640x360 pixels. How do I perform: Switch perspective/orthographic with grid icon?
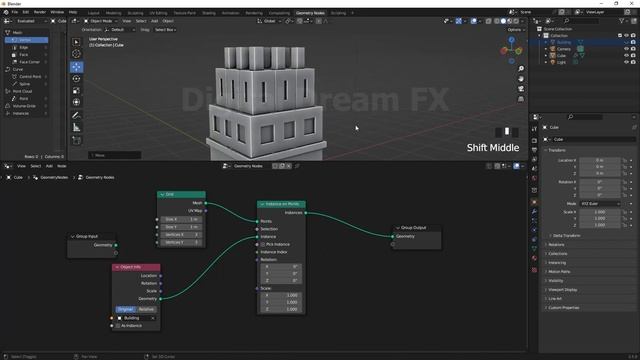(521, 99)
